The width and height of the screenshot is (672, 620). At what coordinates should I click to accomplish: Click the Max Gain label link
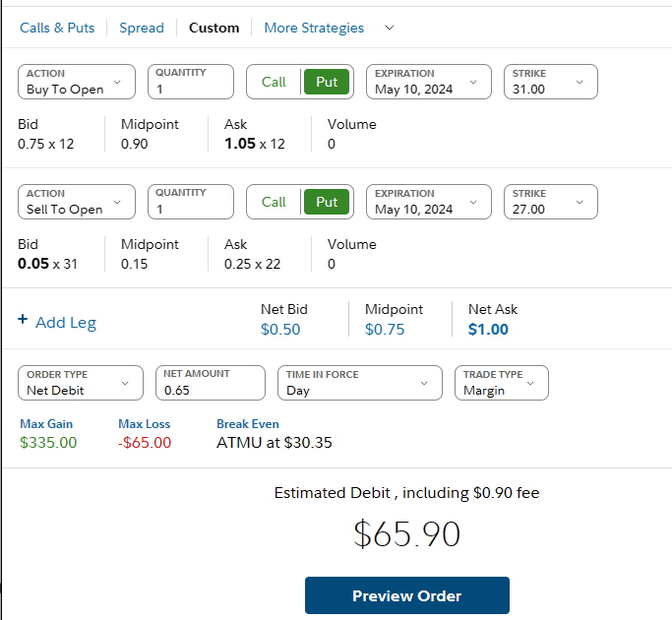(x=46, y=424)
